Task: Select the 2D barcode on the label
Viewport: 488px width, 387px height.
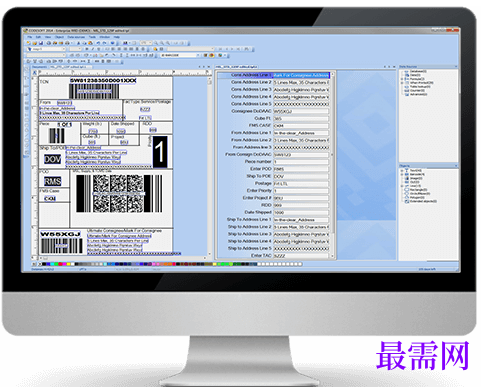Action: (119, 194)
